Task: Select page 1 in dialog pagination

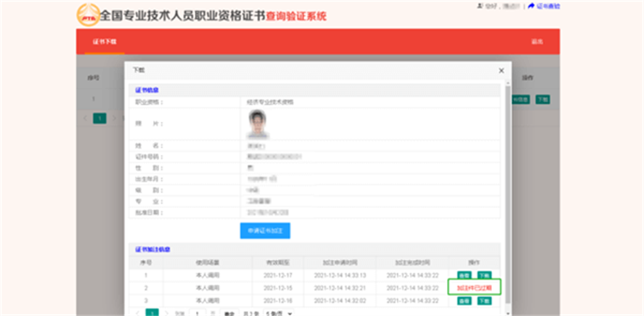Action: pos(153,313)
